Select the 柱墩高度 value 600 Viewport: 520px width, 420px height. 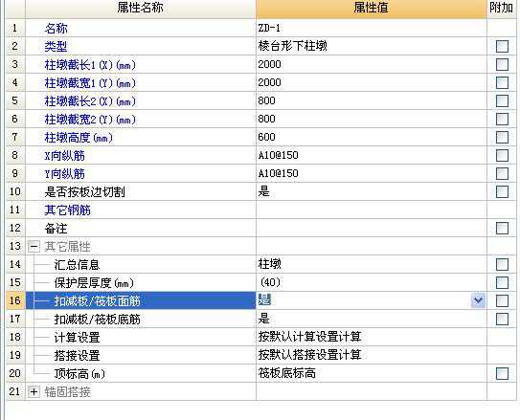pos(372,137)
